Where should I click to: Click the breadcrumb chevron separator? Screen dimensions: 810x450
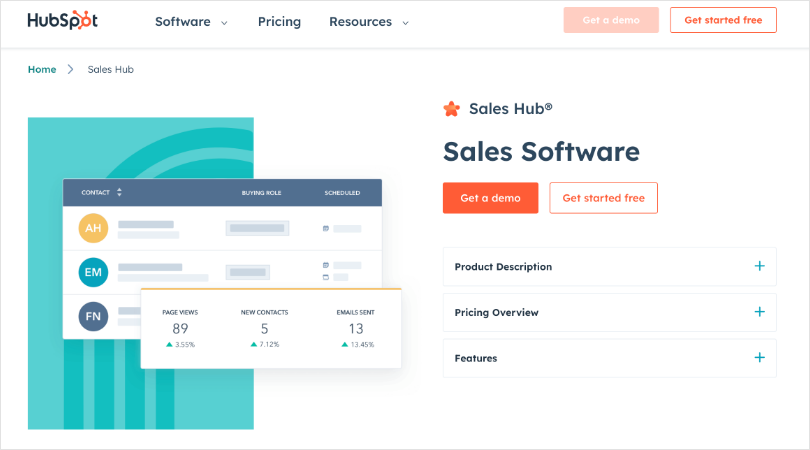[71, 69]
